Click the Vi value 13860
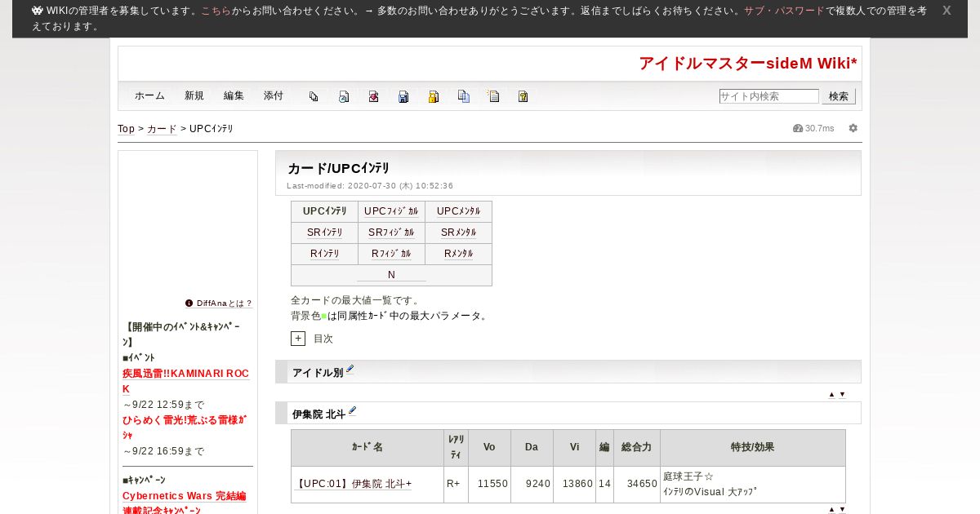The image size is (980, 514). (577, 484)
